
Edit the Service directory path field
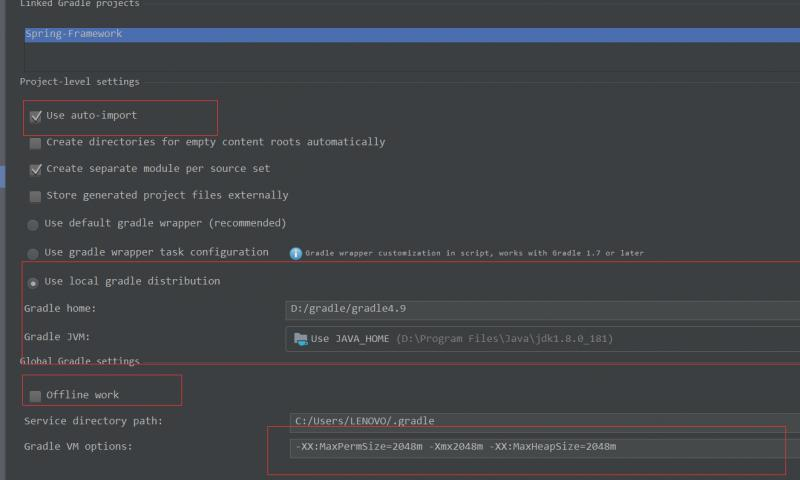(x=544, y=421)
